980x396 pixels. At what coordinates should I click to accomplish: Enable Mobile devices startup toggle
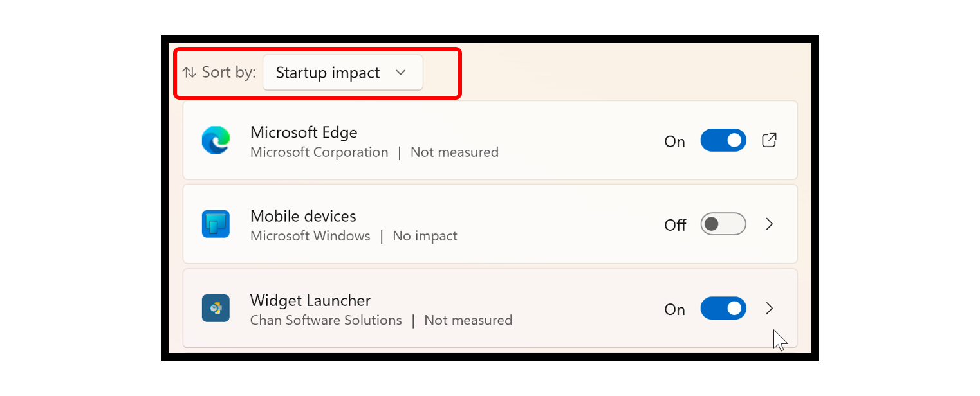point(723,224)
